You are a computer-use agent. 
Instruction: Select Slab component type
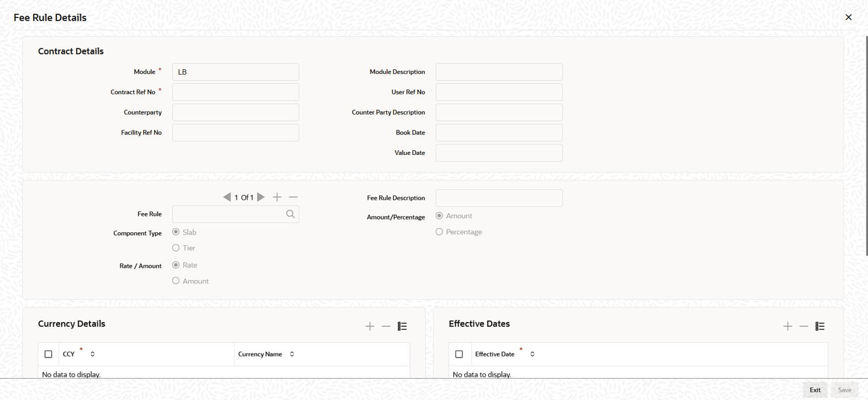pyautogui.click(x=176, y=232)
